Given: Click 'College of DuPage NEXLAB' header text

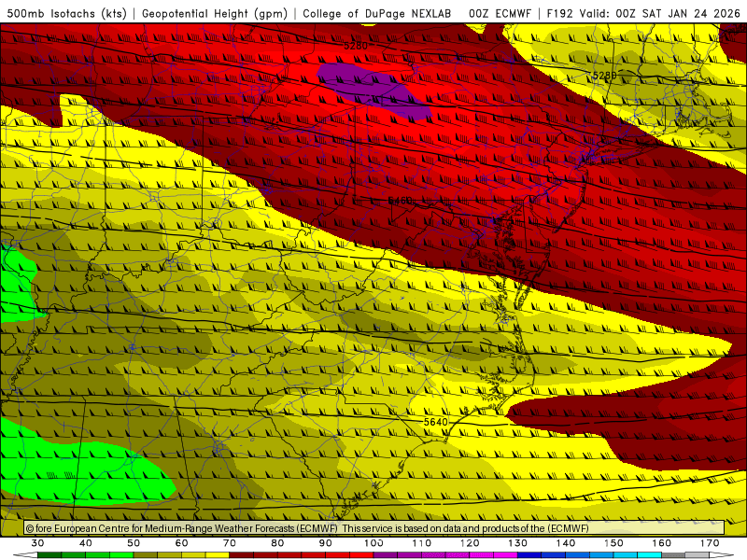Looking at the screenshot, I should coord(376,14).
